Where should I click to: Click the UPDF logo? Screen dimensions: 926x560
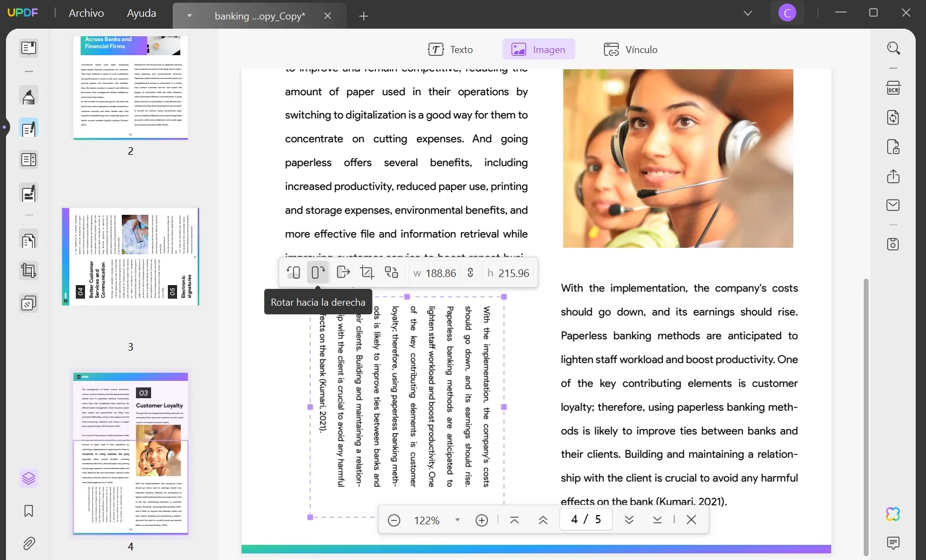tap(23, 12)
